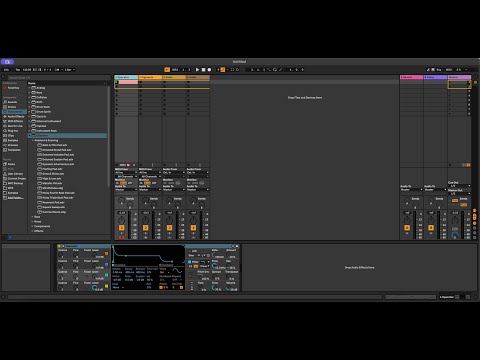Select the B Delay return track header
The width and height of the screenshot is (480, 360).
tap(435, 77)
